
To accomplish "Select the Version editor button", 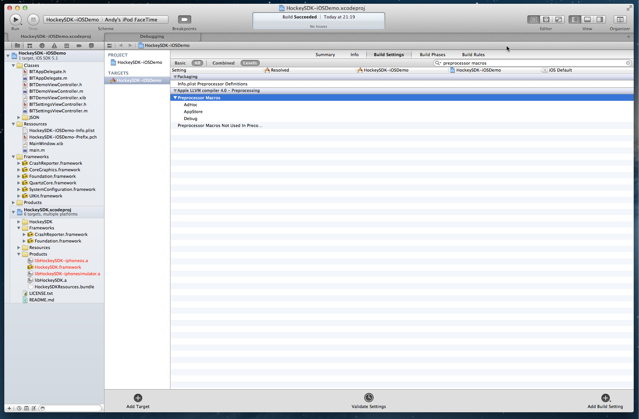I will tap(559, 19).
